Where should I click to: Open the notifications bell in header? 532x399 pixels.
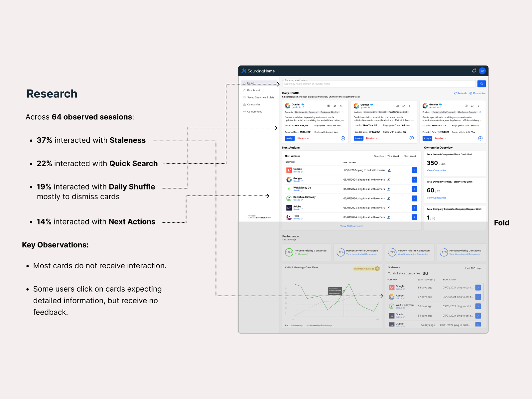click(x=474, y=71)
